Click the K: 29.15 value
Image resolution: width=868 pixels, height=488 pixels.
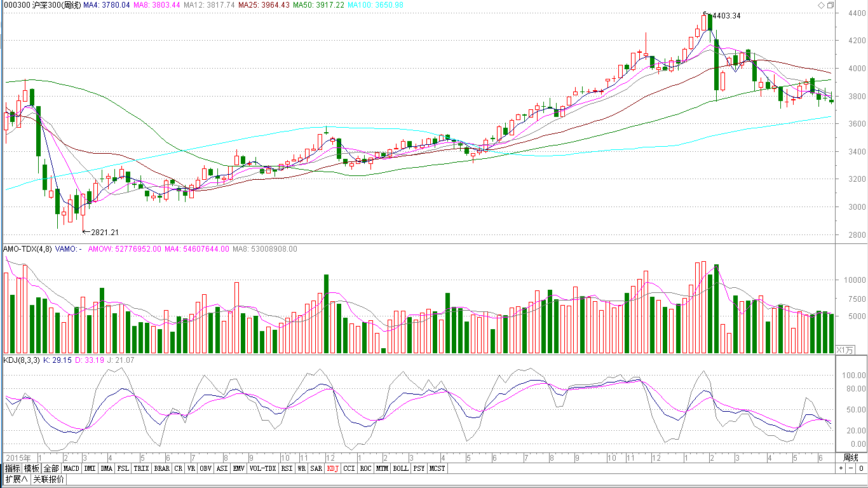click(x=58, y=360)
